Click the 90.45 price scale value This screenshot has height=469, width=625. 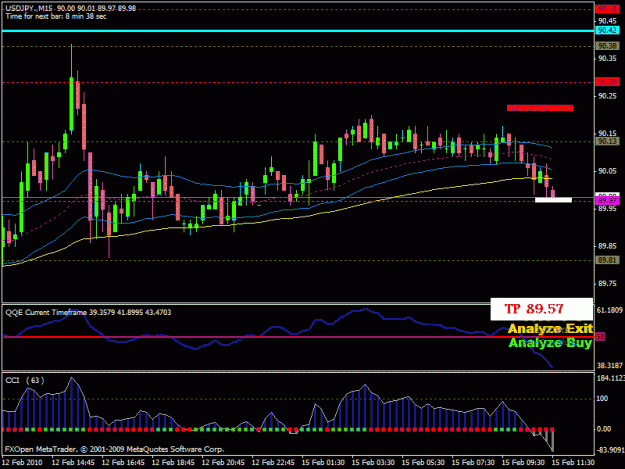(607, 21)
